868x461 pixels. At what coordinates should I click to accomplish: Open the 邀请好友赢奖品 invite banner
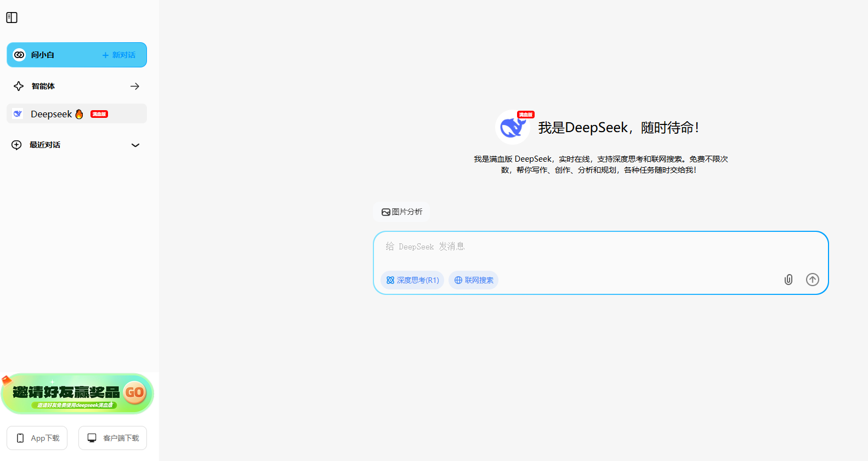click(x=77, y=394)
